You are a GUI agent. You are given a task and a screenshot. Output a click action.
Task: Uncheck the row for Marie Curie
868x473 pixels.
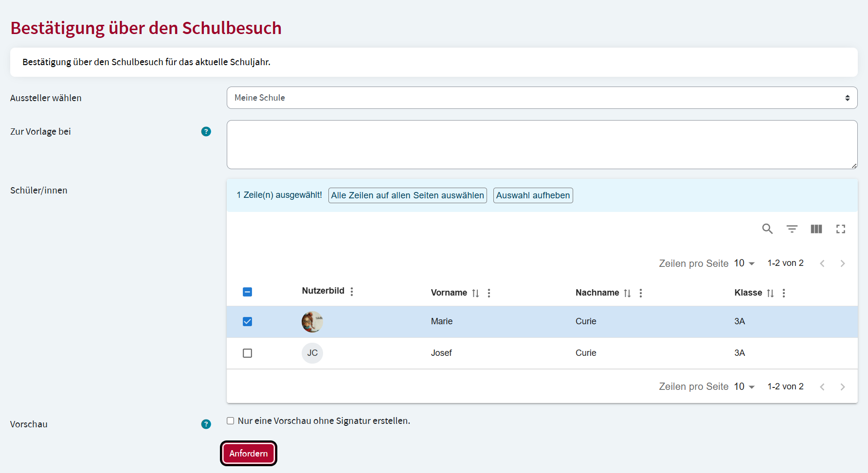coord(247,321)
